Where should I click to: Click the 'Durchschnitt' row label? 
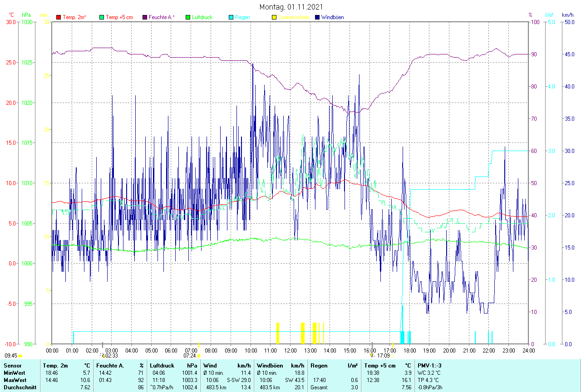pyautogui.click(x=20, y=387)
